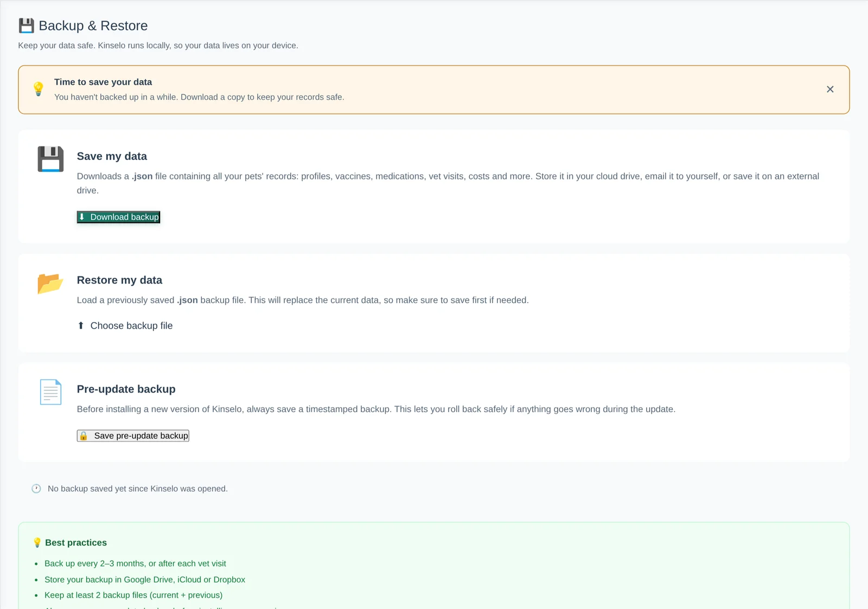The image size is (868, 609).
Task: Click 'Before installing a new version of Kinselo' description
Action: pos(376,409)
